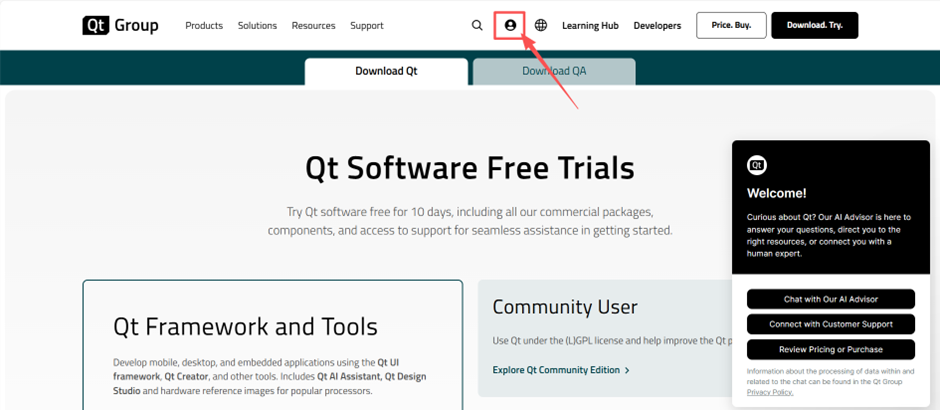Go to Qt Group logo homepage
Image resolution: width=940 pixels, height=410 pixels.
pyautogui.click(x=120, y=25)
